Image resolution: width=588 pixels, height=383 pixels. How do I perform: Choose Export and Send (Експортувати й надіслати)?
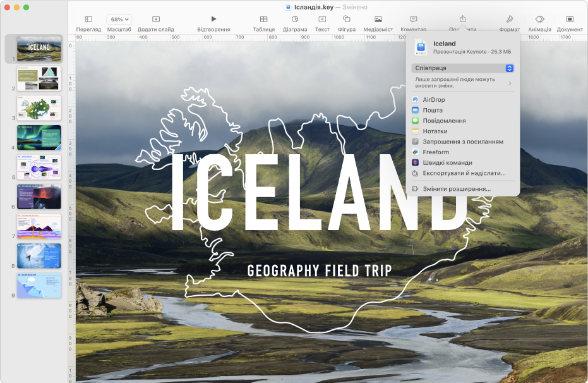tap(463, 173)
